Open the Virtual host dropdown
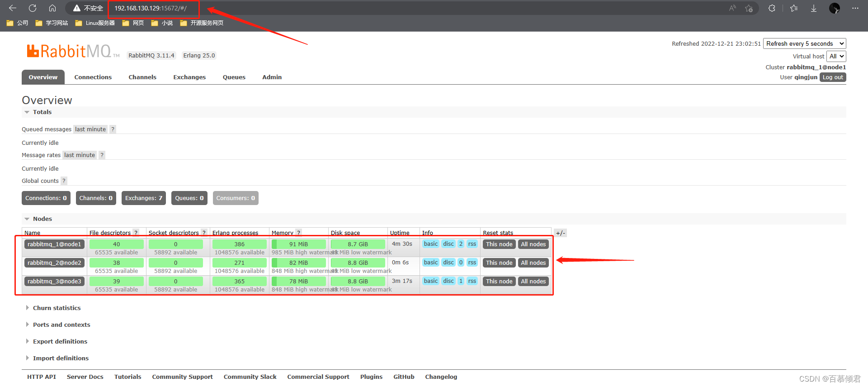This screenshot has height=387, width=868. [836, 57]
